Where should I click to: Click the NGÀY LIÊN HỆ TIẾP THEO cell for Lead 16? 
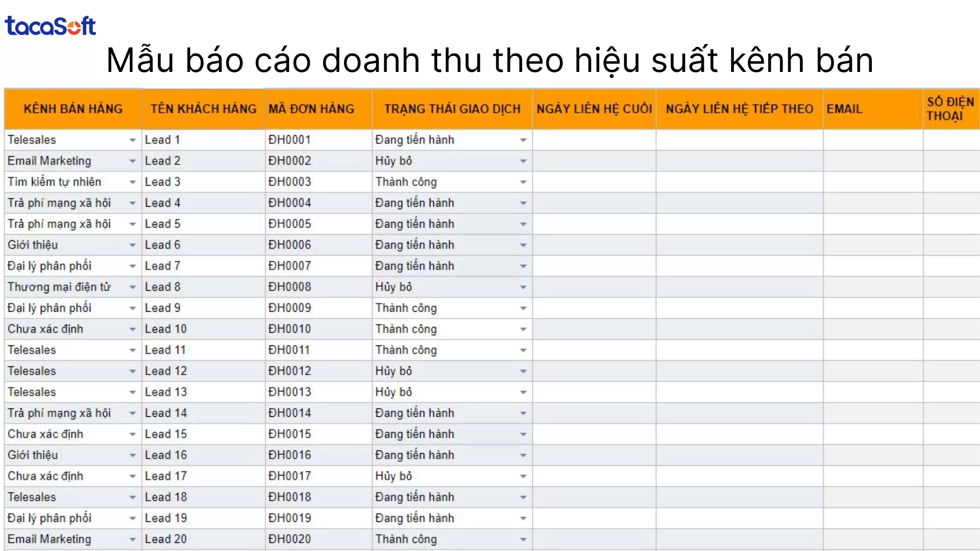[739, 455]
